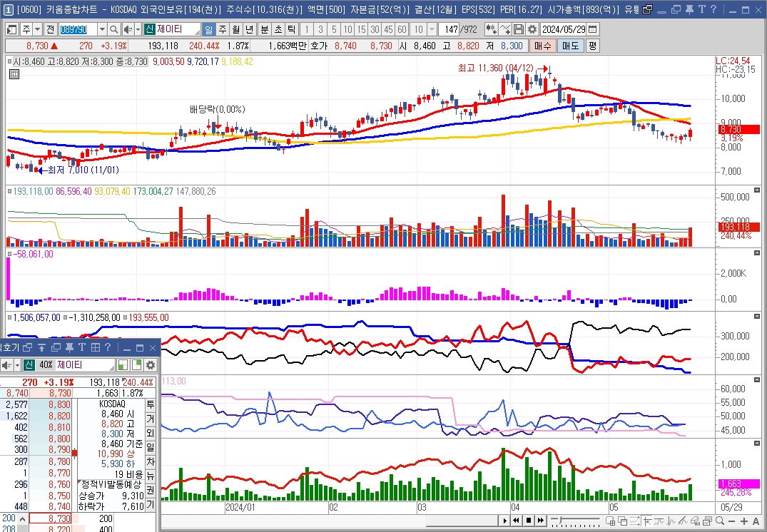
Task: Expand speaker dropdown arrow in order book window
Action: pos(18,365)
